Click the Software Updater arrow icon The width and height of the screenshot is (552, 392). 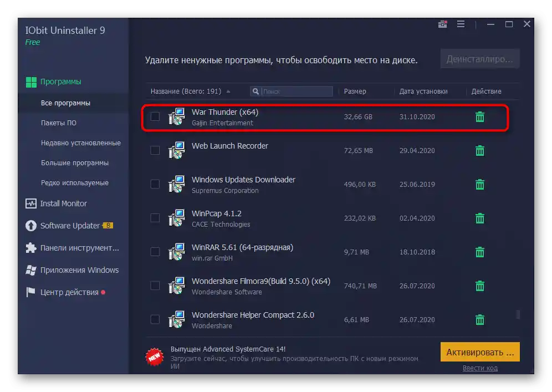click(x=31, y=226)
